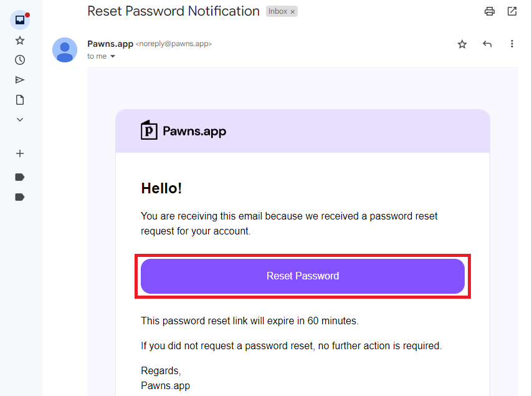Viewport: 532px width, 396px height.
Task: Reply using the arrow icon
Action: [487, 44]
